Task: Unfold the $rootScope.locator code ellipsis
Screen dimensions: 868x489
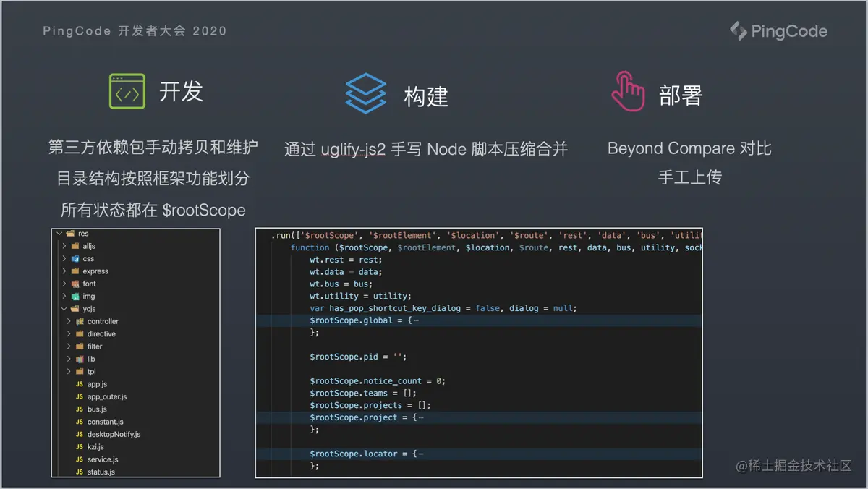Action: point(421,454)
